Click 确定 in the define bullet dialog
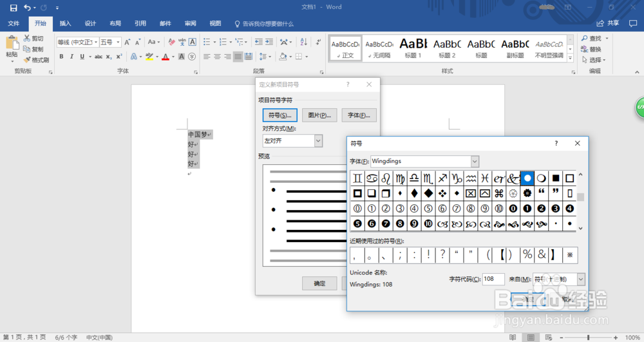 pos(319,283)
